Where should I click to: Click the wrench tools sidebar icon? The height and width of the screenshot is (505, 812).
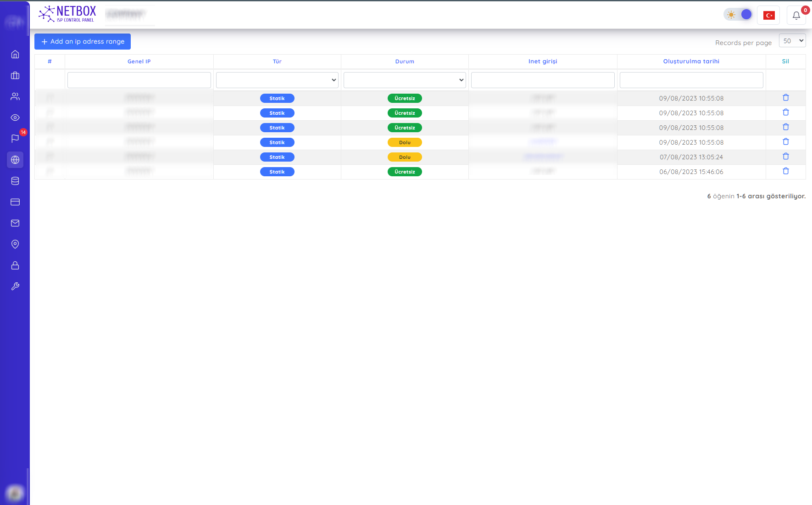pos(15,286)
